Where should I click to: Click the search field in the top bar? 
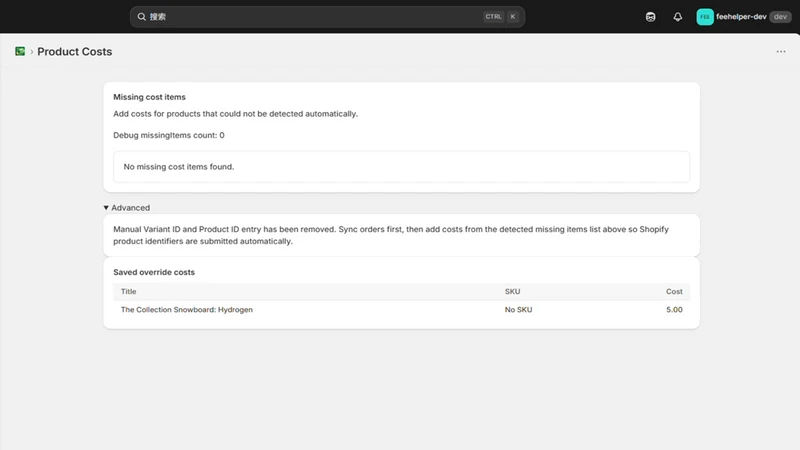tap(327, 17)
